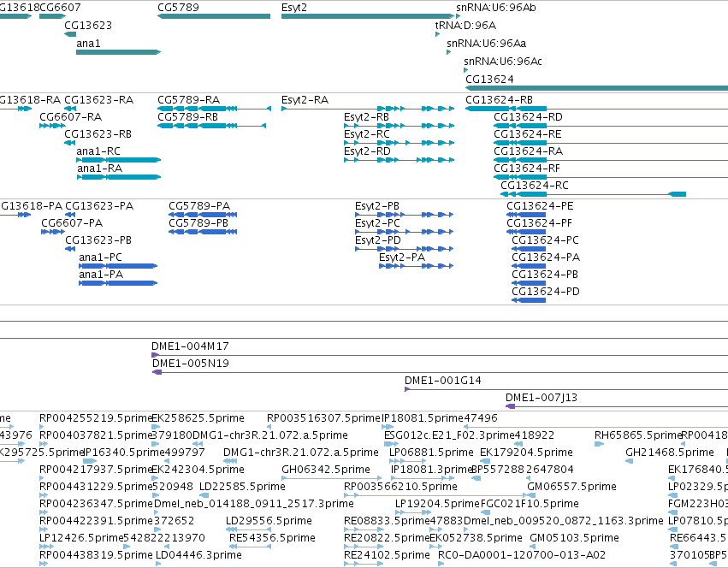Select the ana1-RC transcript
Viewport: 728px width, 568px height.
(x=118, y=160)
